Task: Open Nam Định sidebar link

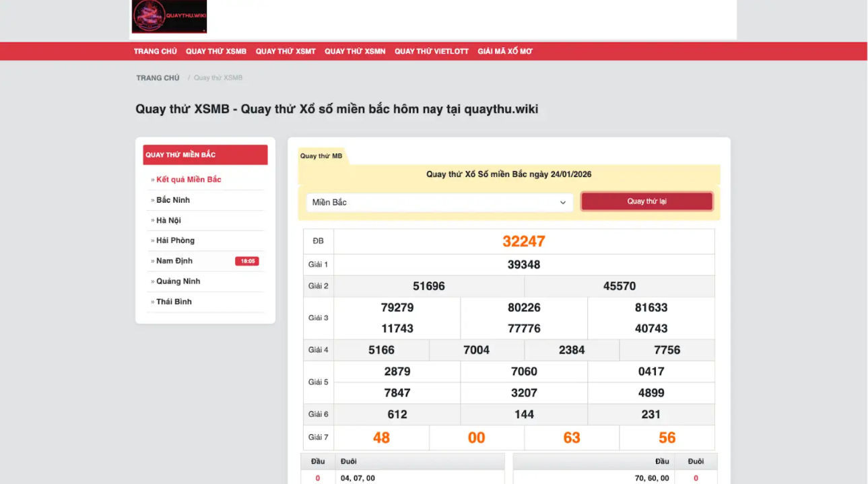Action: click(174, 261)
